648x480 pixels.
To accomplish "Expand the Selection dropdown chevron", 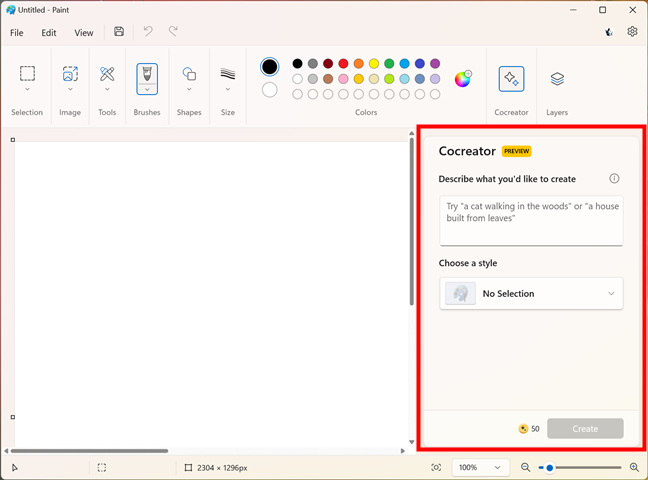I will point(27,89).
